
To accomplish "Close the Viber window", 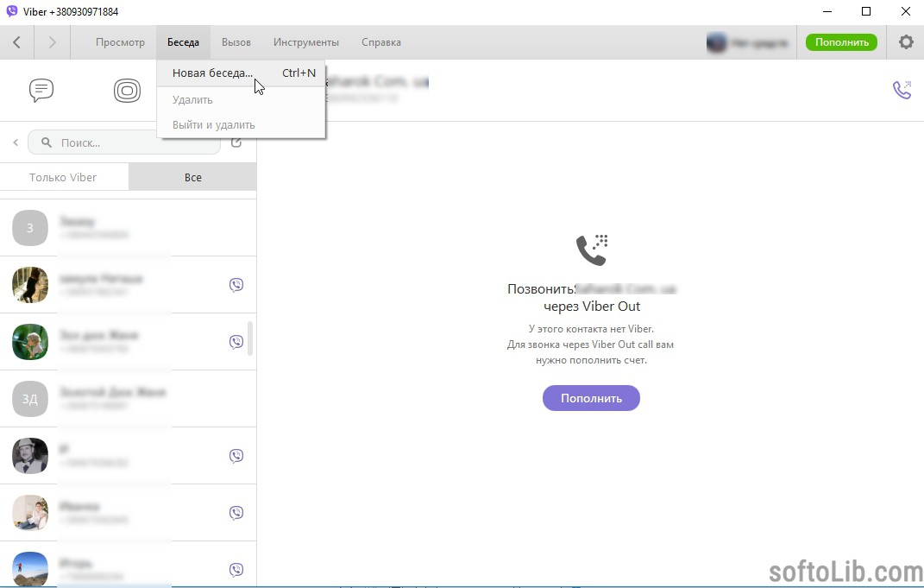I will point(906,12).
